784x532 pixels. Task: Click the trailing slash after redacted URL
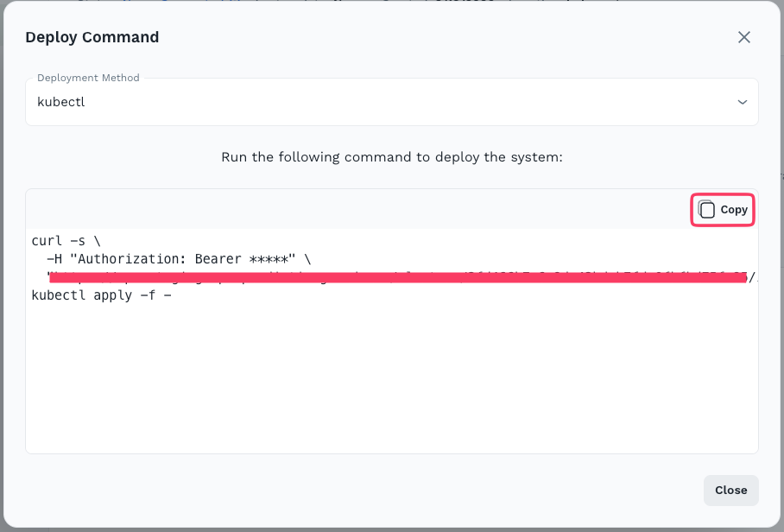pyautogui.click(x=752, y=277)
